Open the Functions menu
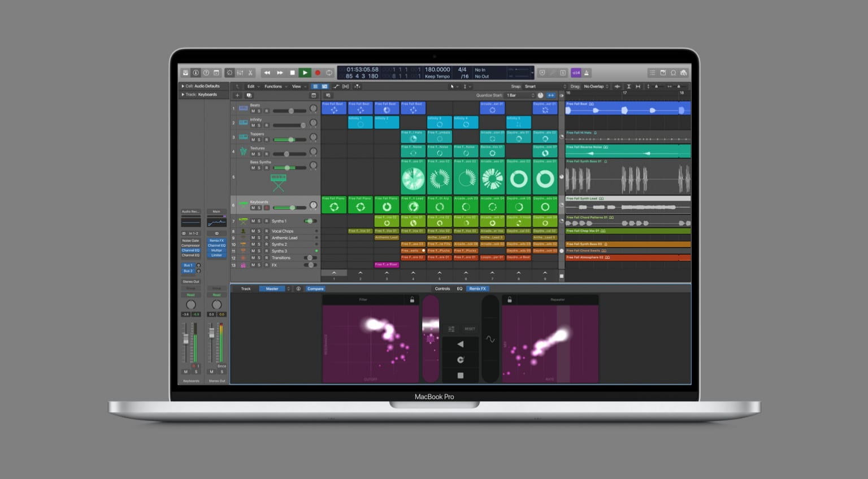Image resolution: width=868 pixels, height=479 pixels. [x=274, y=86]
